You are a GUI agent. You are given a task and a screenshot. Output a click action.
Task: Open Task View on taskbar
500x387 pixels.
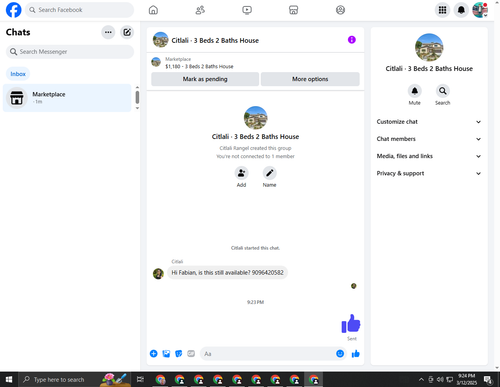pyautogui.click(x=140, y=379)
